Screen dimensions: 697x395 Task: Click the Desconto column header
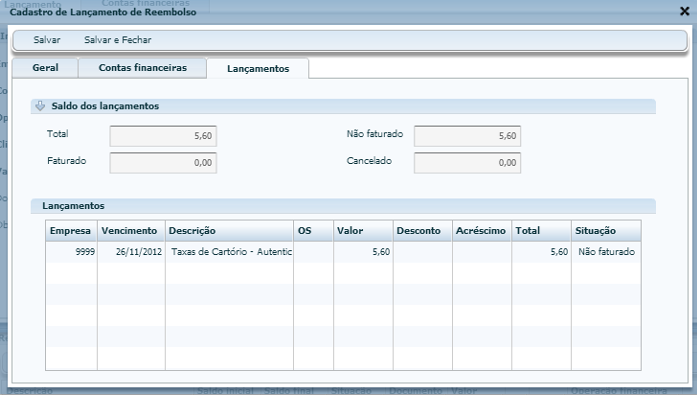423,231
